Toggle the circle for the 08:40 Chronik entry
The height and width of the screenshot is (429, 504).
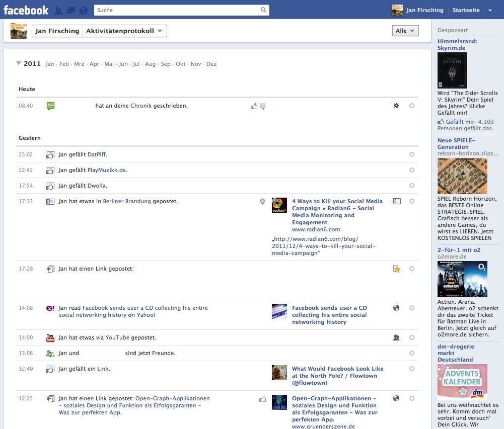pos(412,106)
